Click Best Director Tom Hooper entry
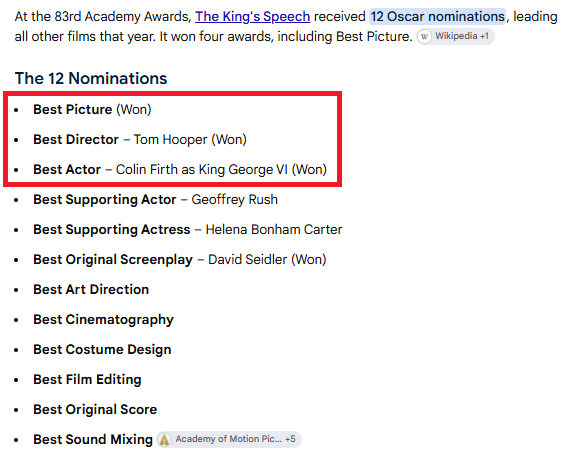Image resolution: width=572 pixels, height=462 pixels. click(140, 139)
